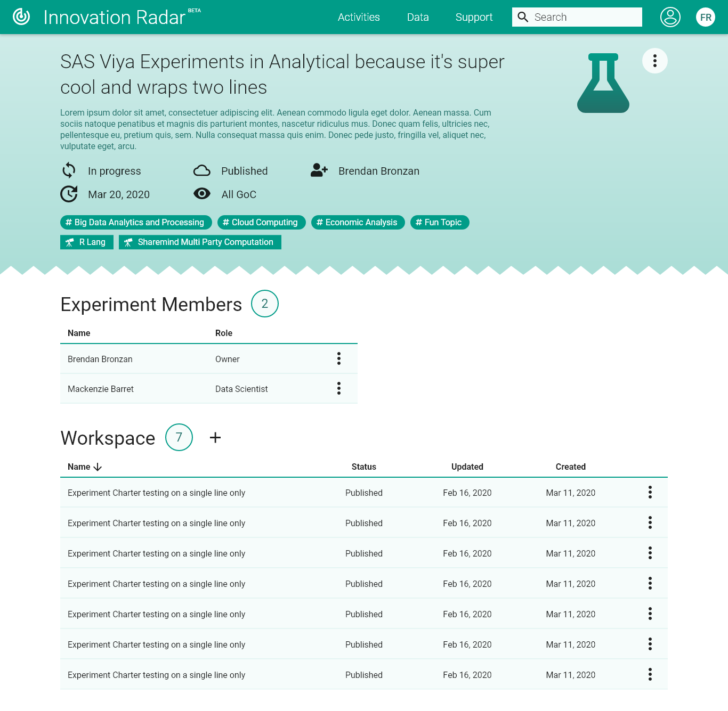Switch language with the FR button
This screenshot has width=728, height=711.
(x=706, y=17)
